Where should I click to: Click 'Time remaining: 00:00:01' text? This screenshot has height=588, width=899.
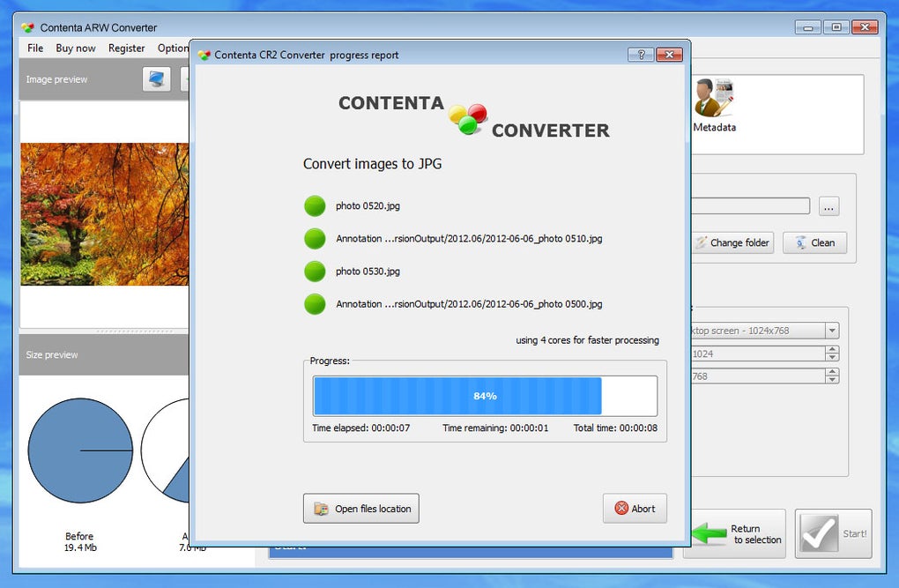point(495,428)
